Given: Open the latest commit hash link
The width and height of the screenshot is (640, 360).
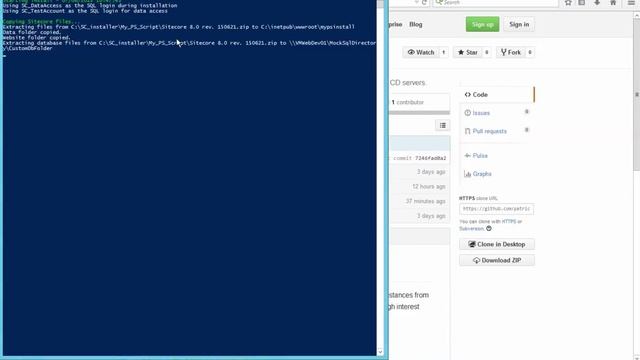Looking at the screenshot, I should (x=431, y=158).
